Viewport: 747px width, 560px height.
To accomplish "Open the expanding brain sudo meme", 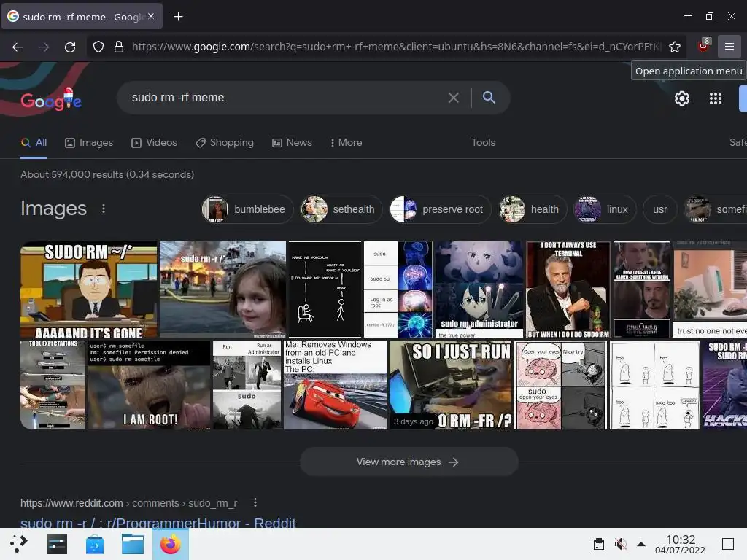I will click(x=398, y=289).
